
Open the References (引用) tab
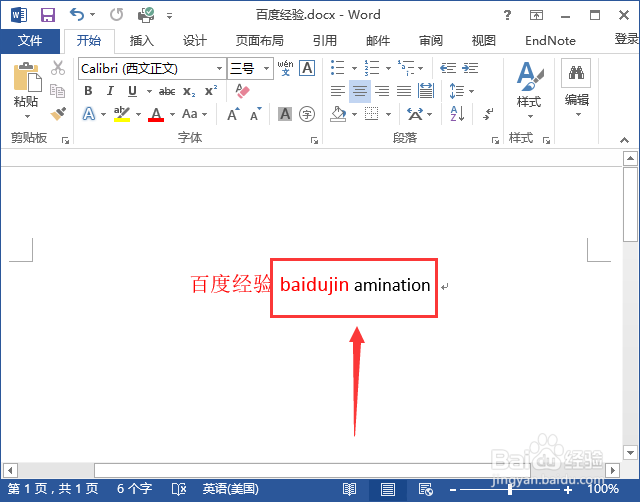[325, 40]
